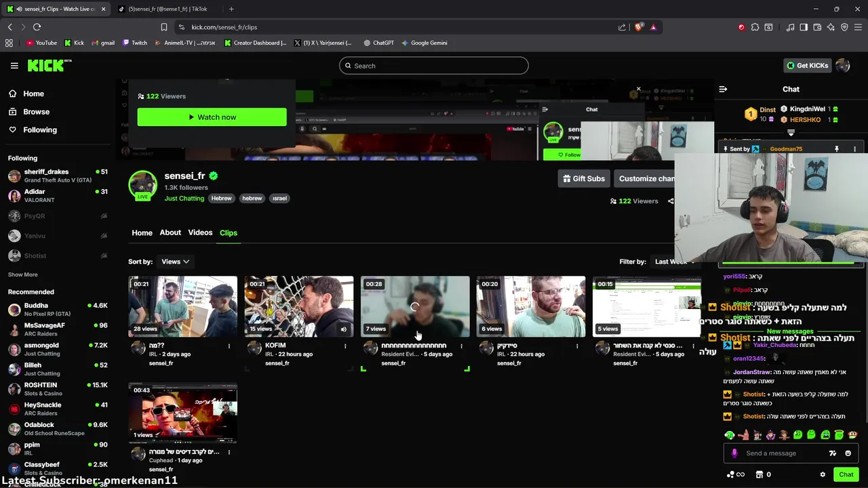Click the share icon beside viewers count

coord(671,201)
